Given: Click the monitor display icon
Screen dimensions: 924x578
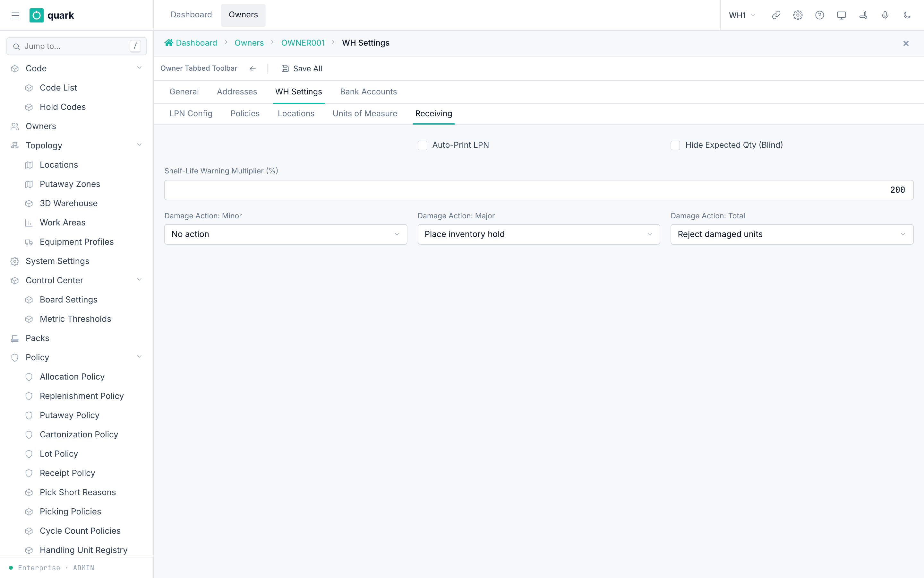Looking at the screenshot, I should [841, 15].
